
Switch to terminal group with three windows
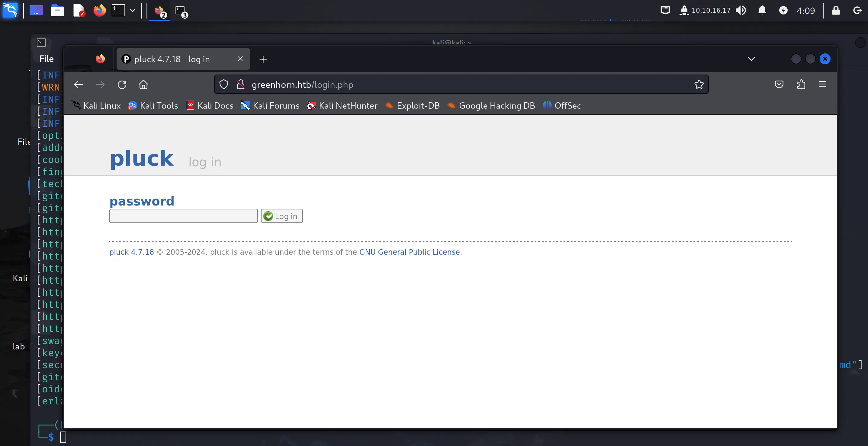pos(181,11)
